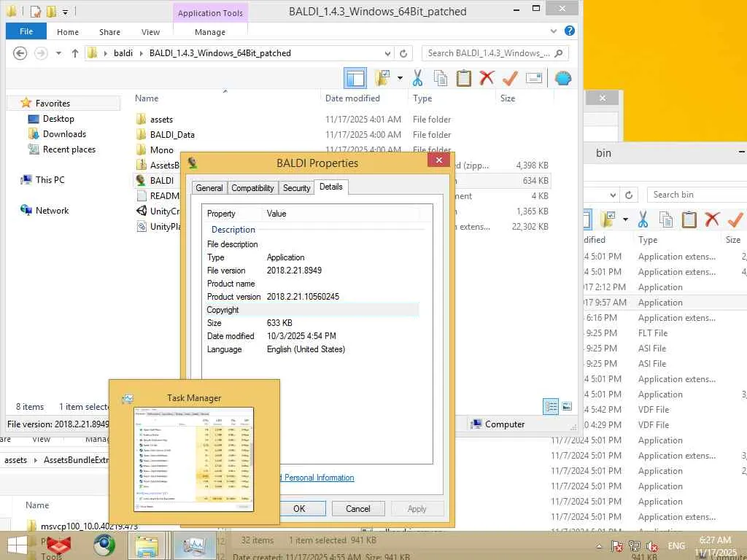
Task: Copy icon in bin window toolbar
Action: [x=666, y=219]
